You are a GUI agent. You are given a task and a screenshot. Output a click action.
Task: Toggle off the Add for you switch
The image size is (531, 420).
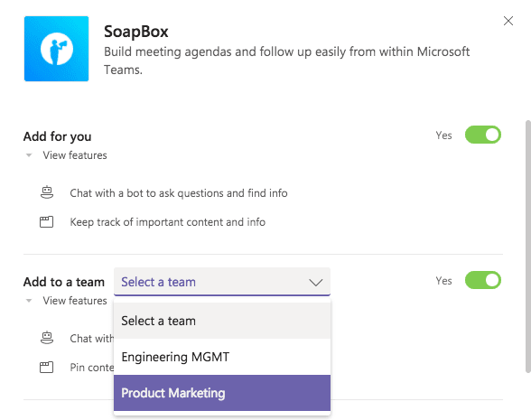[483, 135]
